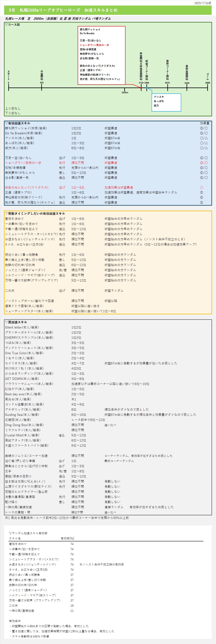Select the '大盛りファーストバイト(継承)' skill name

point(27,445)
